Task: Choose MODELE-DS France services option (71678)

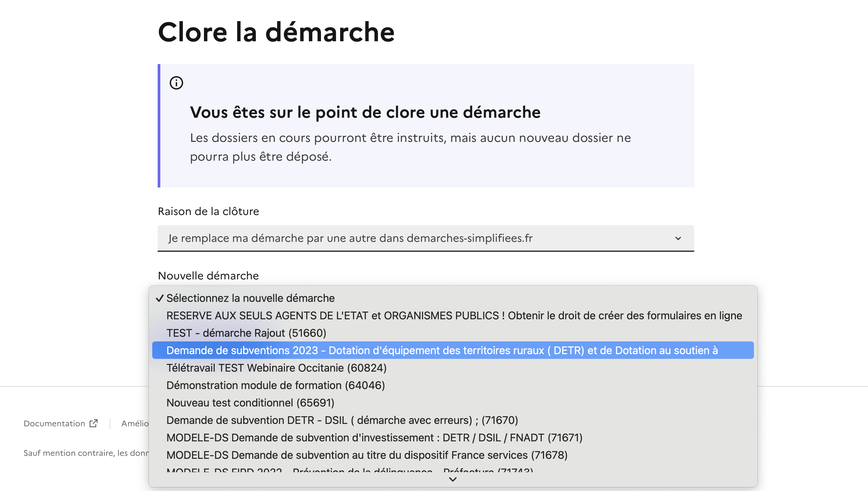Action: [x=367, y=455]
